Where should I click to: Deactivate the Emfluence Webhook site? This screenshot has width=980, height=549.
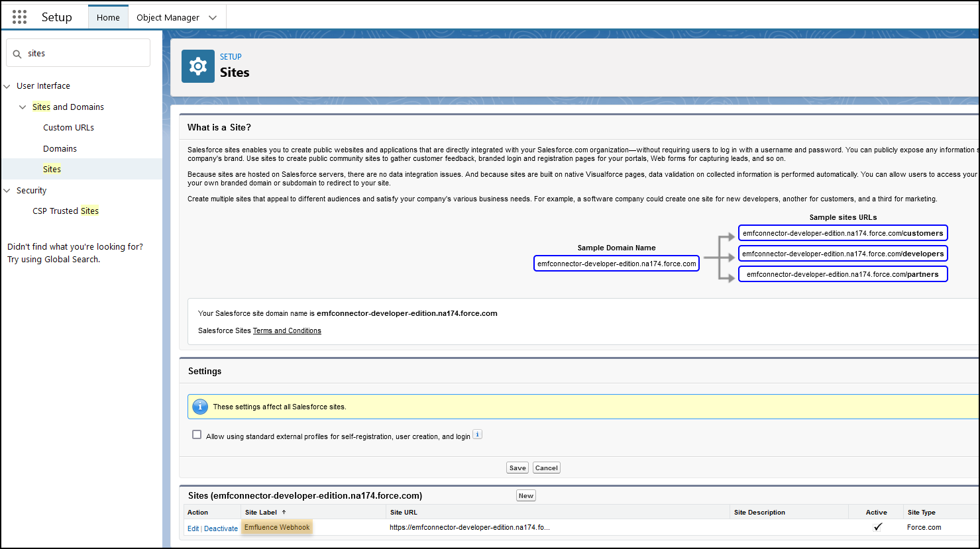click(x=221, y=528)
